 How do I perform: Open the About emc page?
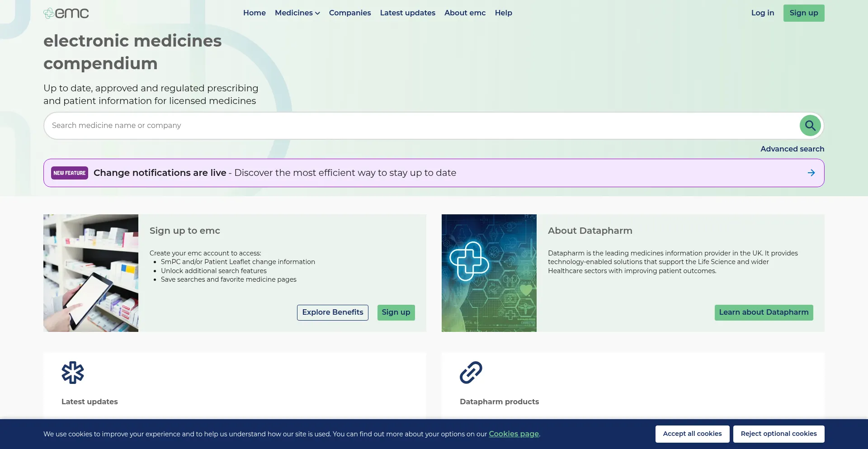[465, 13]
